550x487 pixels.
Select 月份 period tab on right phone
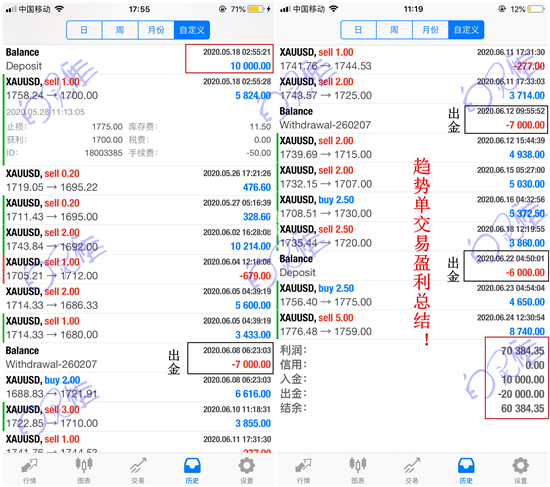pyautogui.click(x=430, y=30)
